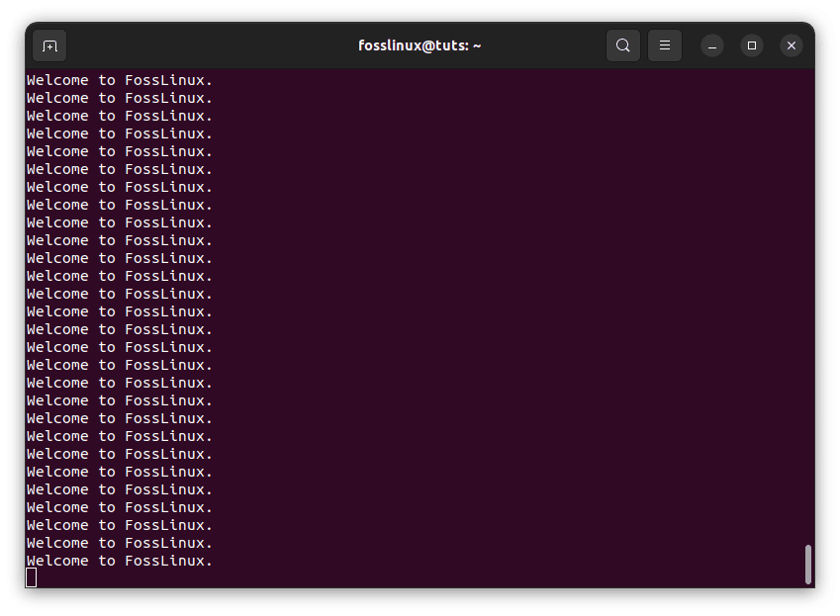Activate the Find icon to search terminal output
Screen dimensions: 840x616
[x=623, y=45]
